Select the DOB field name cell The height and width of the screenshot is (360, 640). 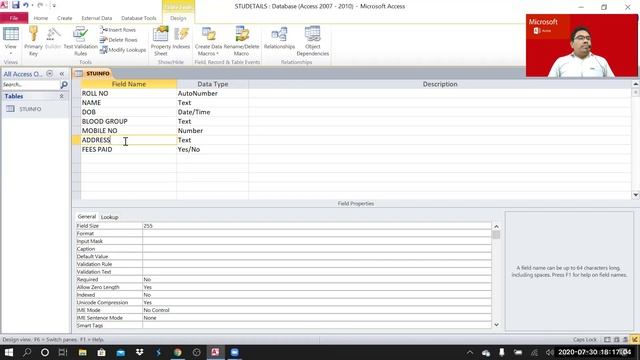[129, 112]
